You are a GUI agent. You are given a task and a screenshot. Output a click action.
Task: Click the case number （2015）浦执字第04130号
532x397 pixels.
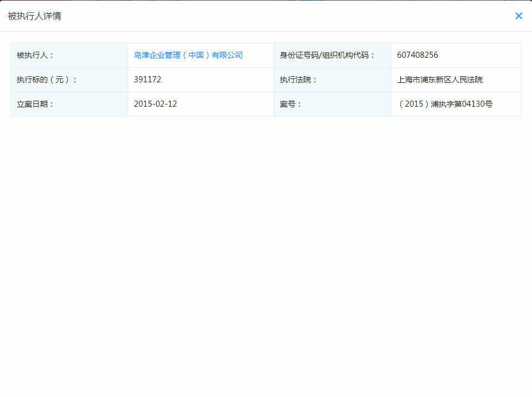coord(445,104)
